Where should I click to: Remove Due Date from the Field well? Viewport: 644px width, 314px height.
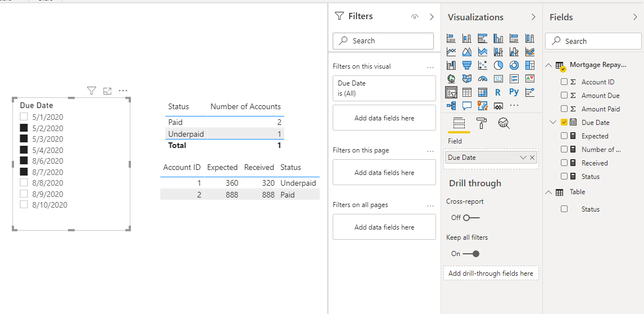point(532,158)
